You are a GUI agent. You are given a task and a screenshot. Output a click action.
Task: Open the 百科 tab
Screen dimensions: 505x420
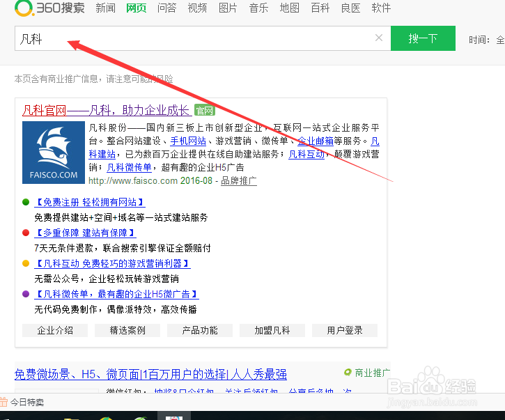(320, 8)
